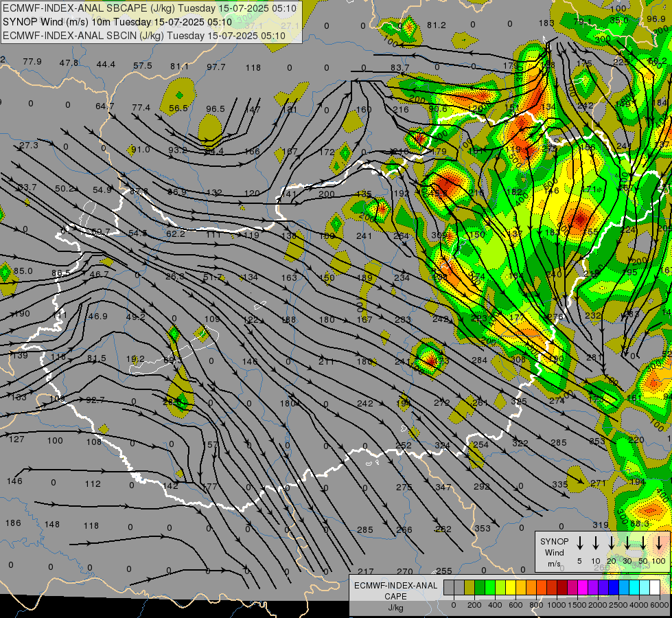Pick the pure blue CAPE legend swatch

pyautogui.click(x=613, y=587)
